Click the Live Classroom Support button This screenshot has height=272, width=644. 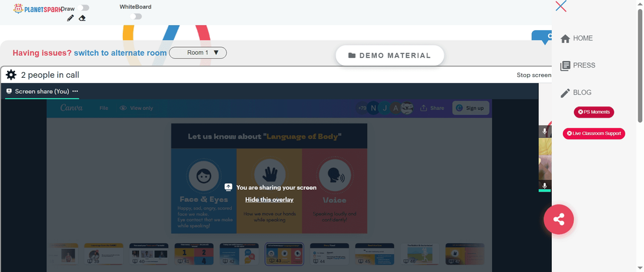click(x=594, y=133)
